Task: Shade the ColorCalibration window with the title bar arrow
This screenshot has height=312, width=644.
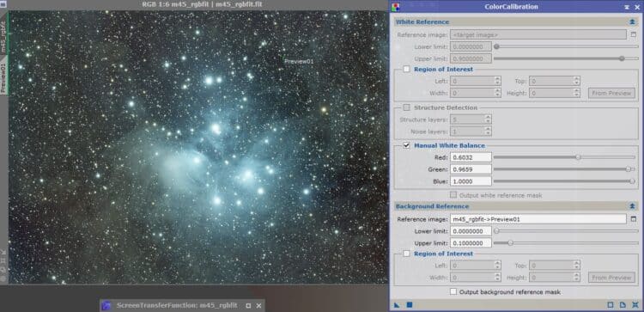Action: [627, 7]
